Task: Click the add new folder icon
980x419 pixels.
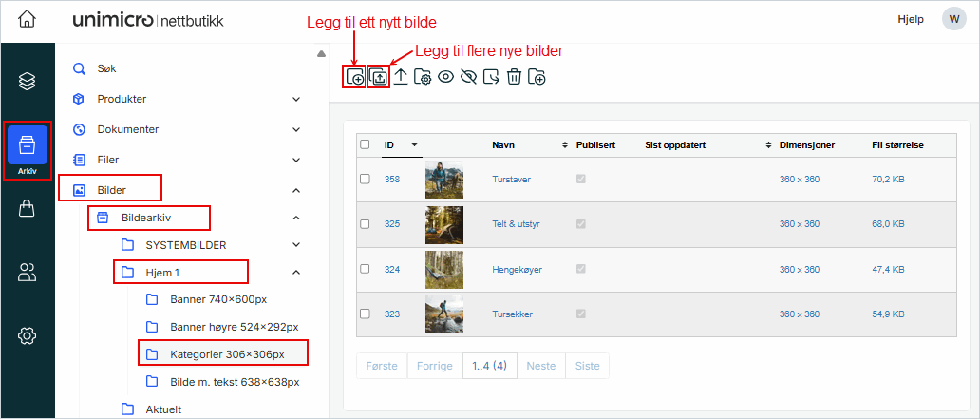Action: [x=537, y=77]
